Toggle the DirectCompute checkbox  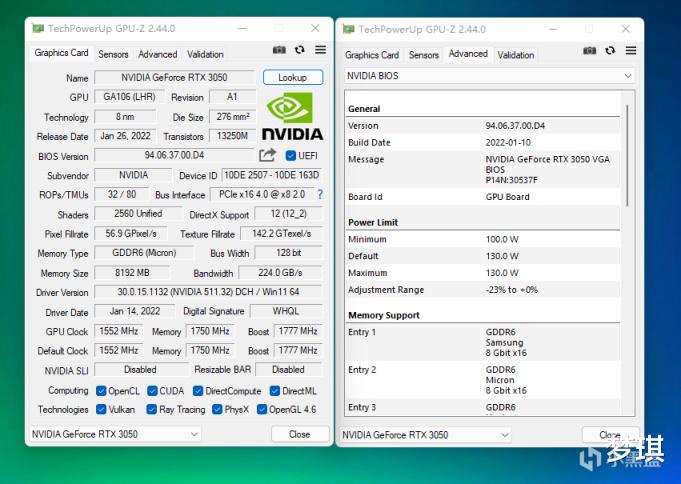198,391
